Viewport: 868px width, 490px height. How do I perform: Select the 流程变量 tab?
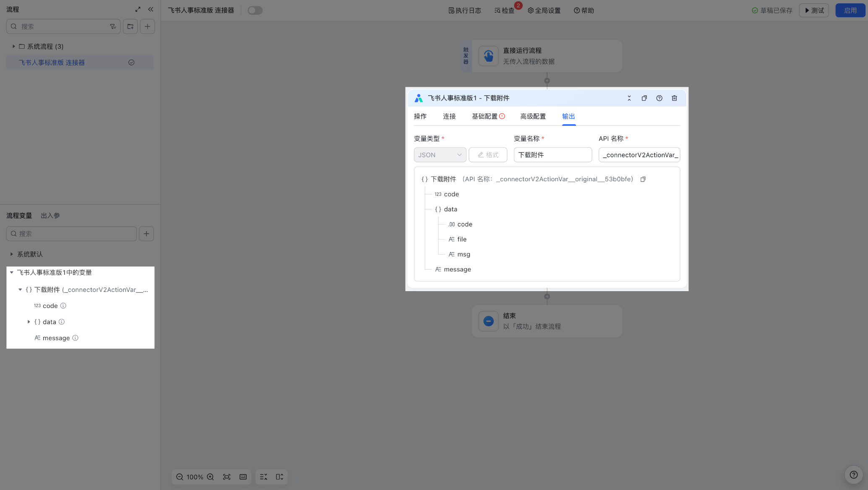[19, 216]
